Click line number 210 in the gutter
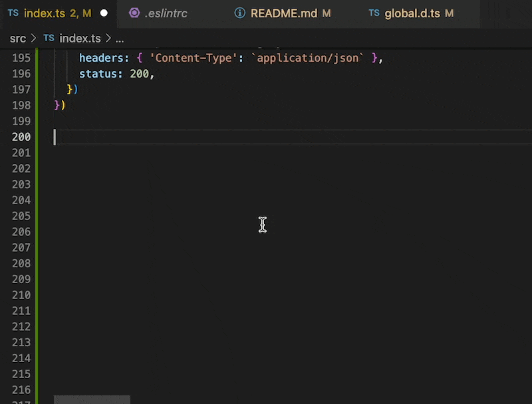The height and width of the screenshot is (404, 532). (x=21, y=295)
